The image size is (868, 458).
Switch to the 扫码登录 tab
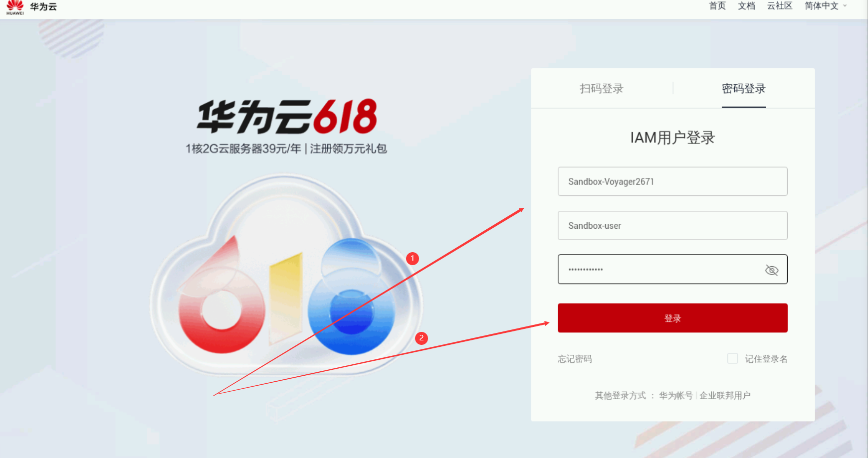602,89
